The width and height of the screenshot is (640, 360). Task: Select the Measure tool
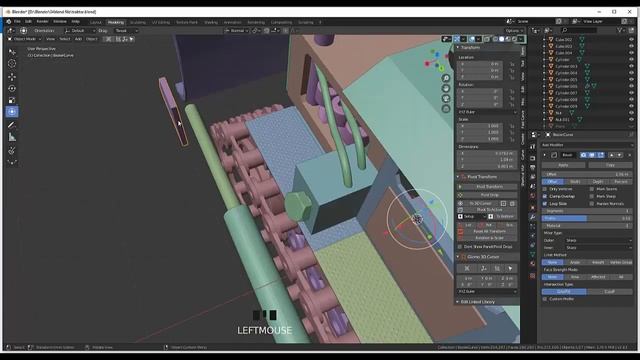point(12,138)
